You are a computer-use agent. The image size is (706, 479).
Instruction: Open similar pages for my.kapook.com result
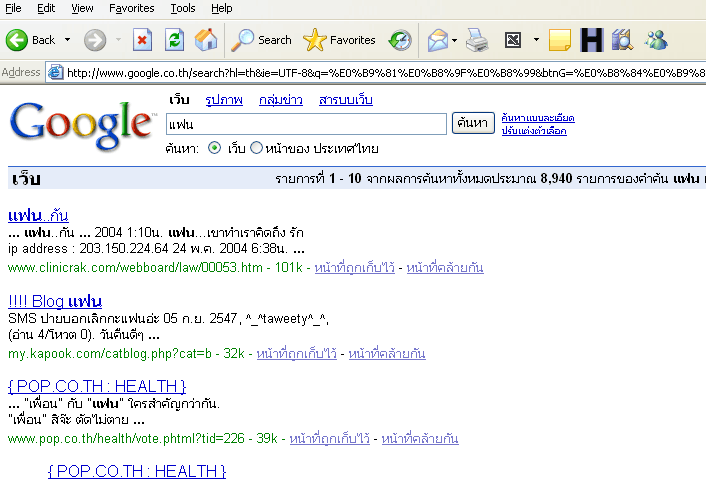point(387,353)
